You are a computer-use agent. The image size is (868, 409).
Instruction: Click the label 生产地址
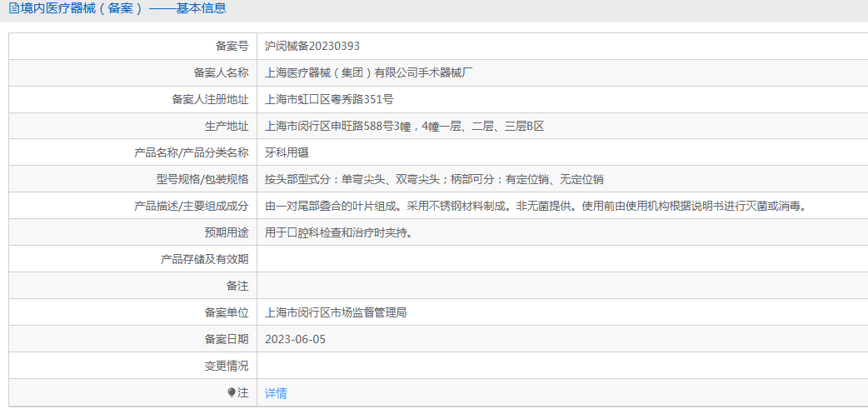click(x=227, y=126)
